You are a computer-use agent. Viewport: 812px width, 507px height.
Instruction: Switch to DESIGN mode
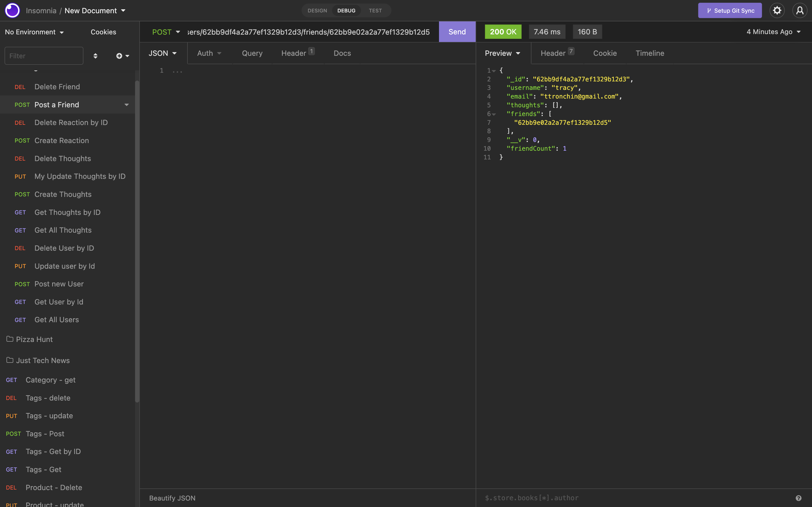(317, 10)
